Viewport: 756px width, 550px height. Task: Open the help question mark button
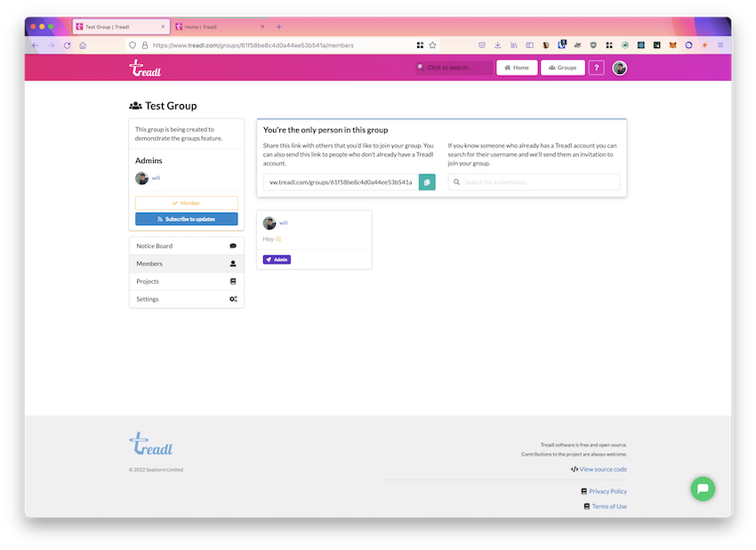click(597, 68)
